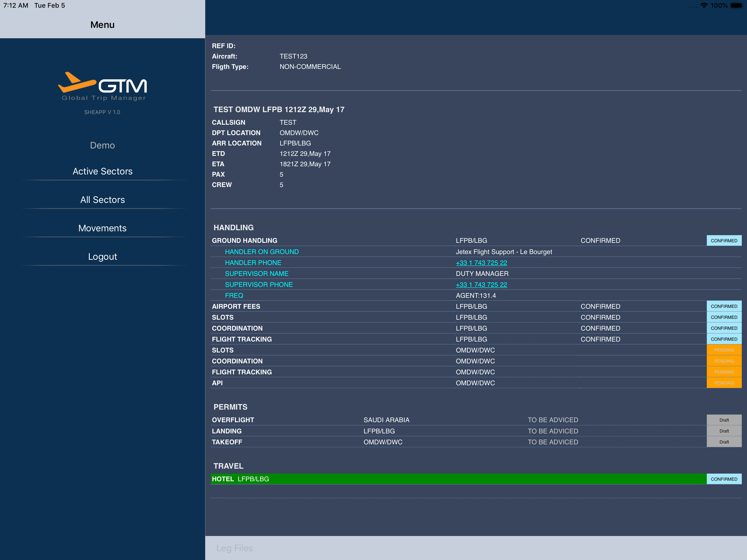Click Draft badge for Overflight permit

pos(724,420)
